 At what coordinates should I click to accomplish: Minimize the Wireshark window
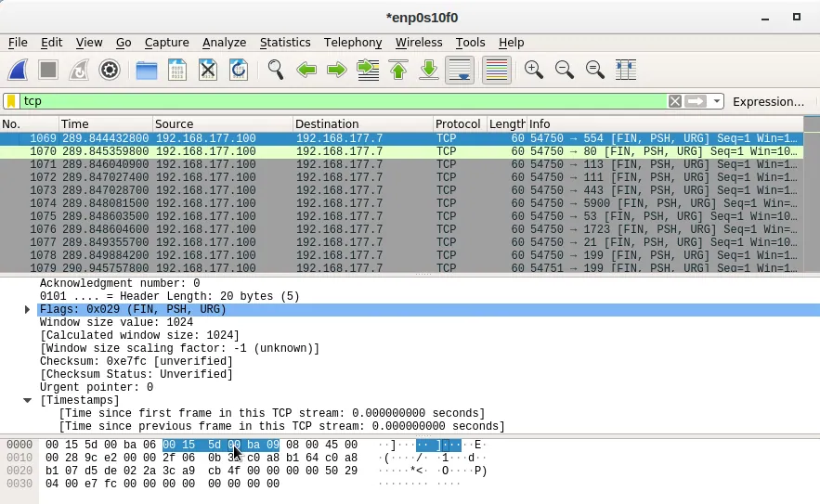[x=765, y=18]
